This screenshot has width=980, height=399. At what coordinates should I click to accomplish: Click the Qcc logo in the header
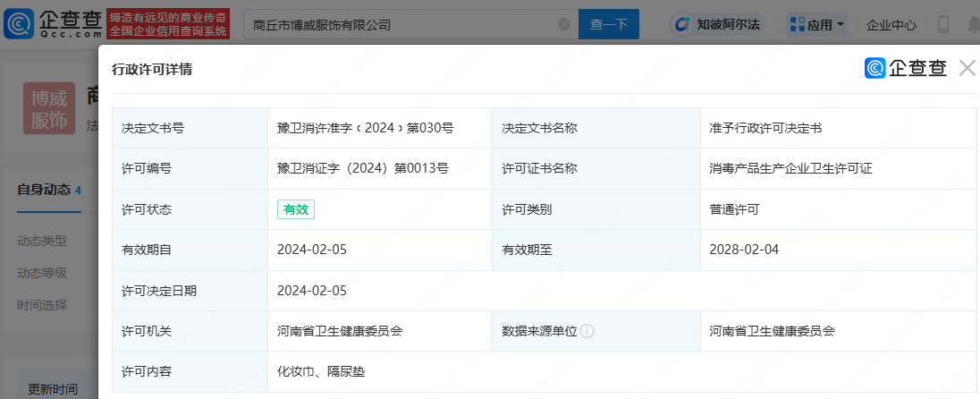54,24
